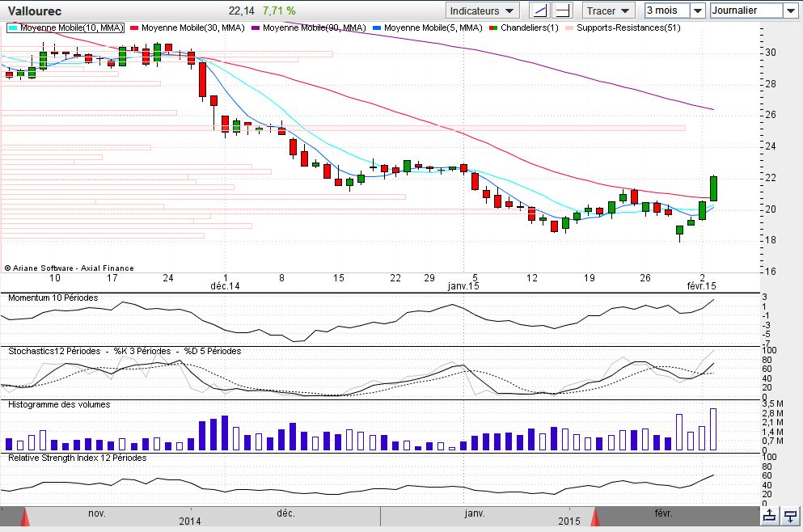Click the 22,14 price value
This screenshot has width=803, height=532.
pyautogui.click(x=241, y=11)
